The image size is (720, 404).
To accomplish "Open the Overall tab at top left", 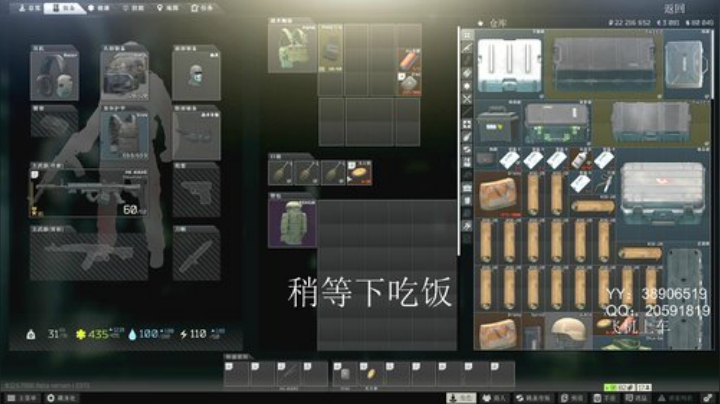I will click(30, 8).
